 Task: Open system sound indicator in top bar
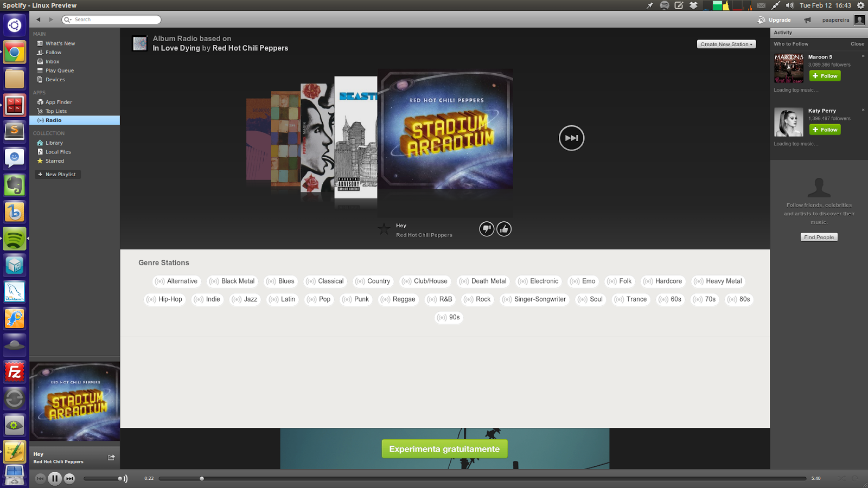(x=790, y=5)
